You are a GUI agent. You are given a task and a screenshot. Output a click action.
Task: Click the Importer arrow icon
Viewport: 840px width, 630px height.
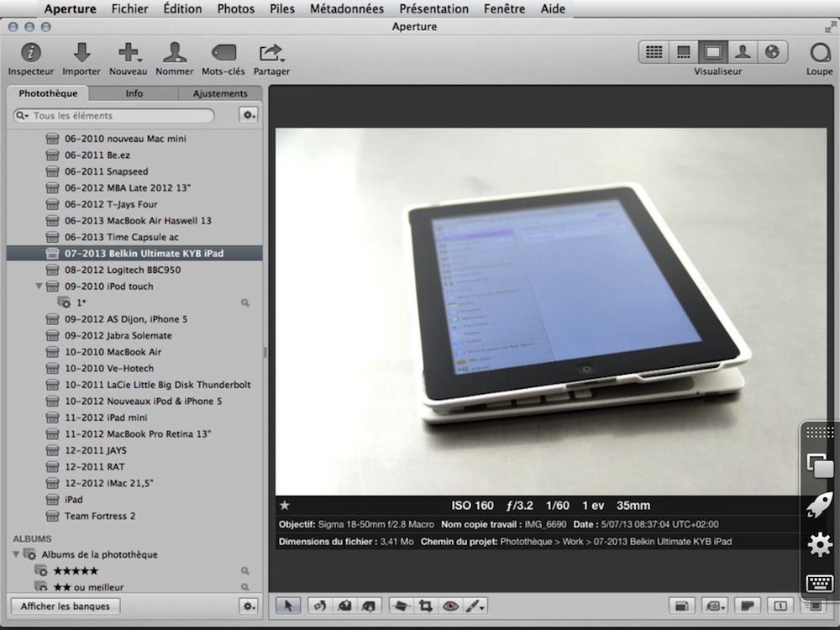click(81, 52)
